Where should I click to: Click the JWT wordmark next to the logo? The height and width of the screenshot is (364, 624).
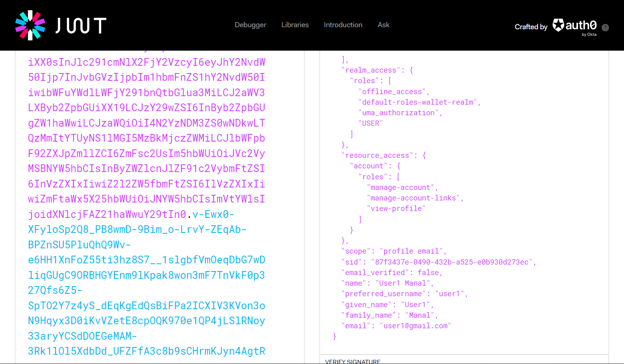pyautogui.click(x=80, y=25)
